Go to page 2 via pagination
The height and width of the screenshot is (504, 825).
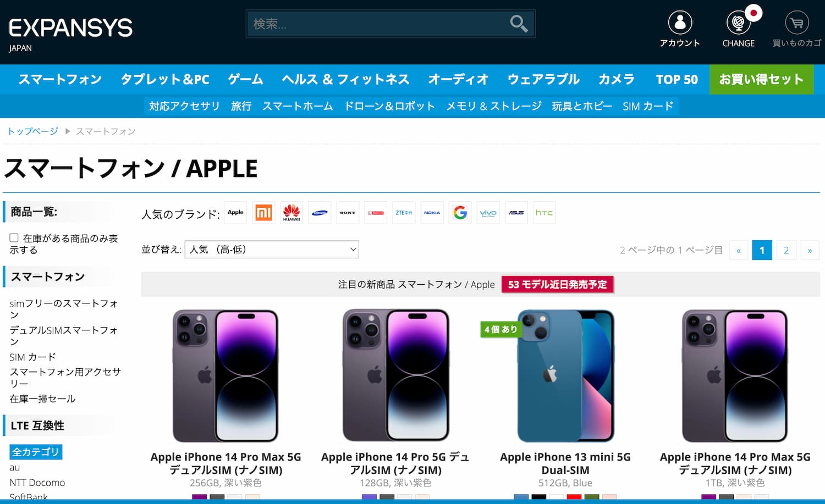(x=786, y=250)
